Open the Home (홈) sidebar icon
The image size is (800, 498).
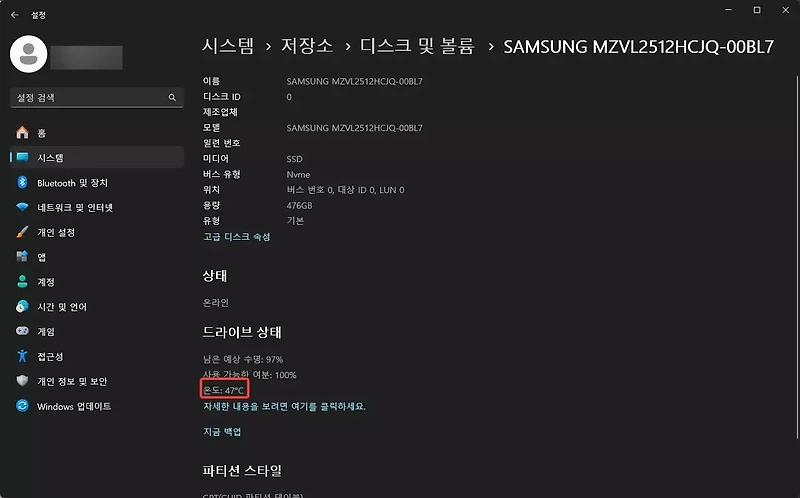[22, 133]
